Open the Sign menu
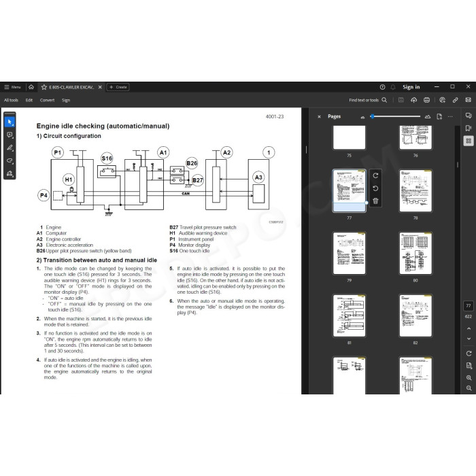Image resolution: width=476 pixels, height=476 pixels. [x=66, y=100]
